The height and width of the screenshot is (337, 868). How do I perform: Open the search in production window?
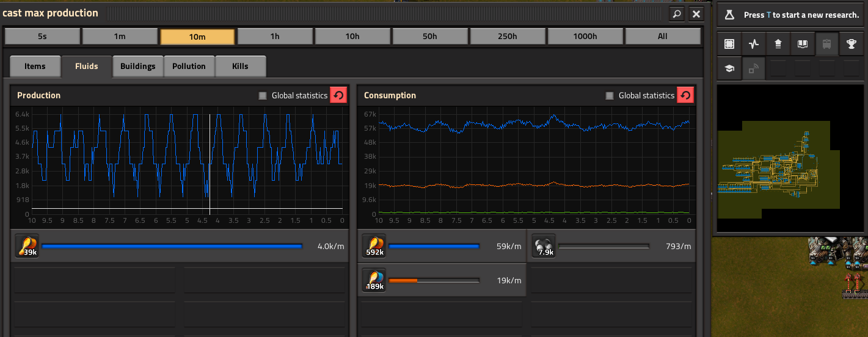pyautogui.click(x=676, y=13)
